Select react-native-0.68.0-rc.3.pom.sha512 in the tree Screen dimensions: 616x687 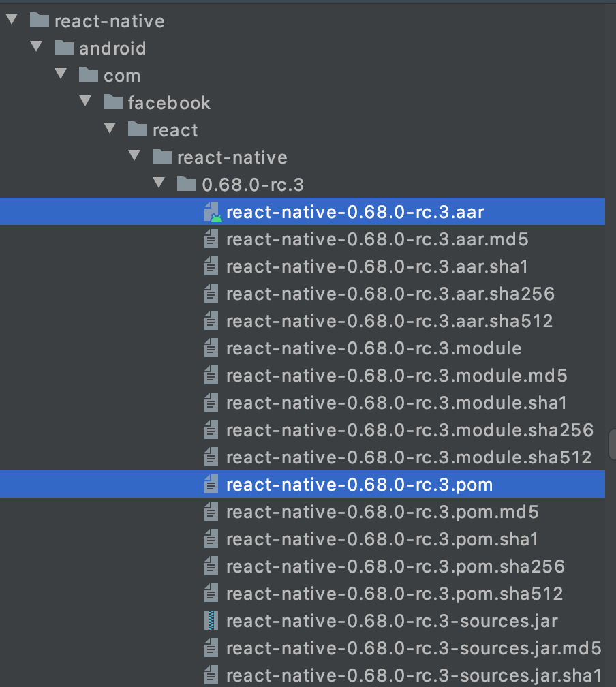pos(395,594)
